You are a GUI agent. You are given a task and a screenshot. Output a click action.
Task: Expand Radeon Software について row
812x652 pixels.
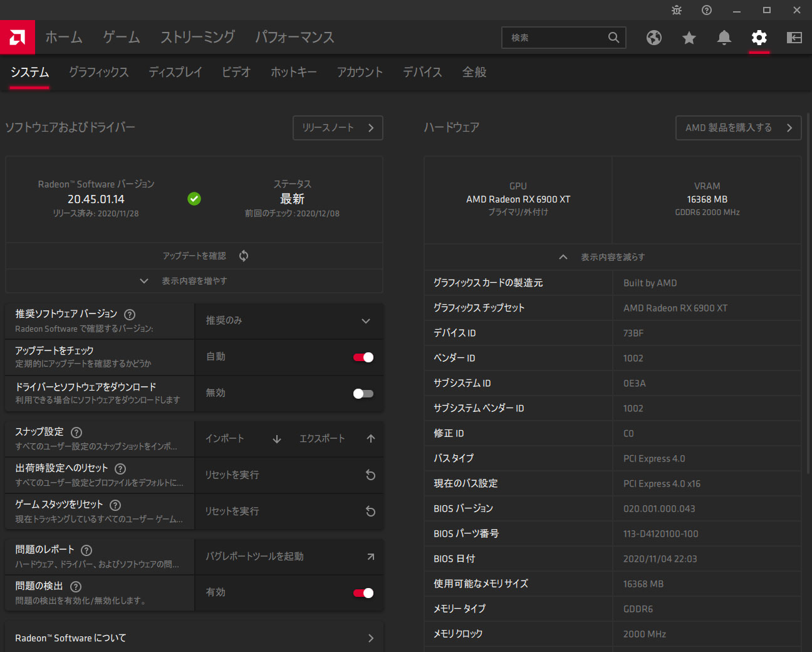coord(194,638)
